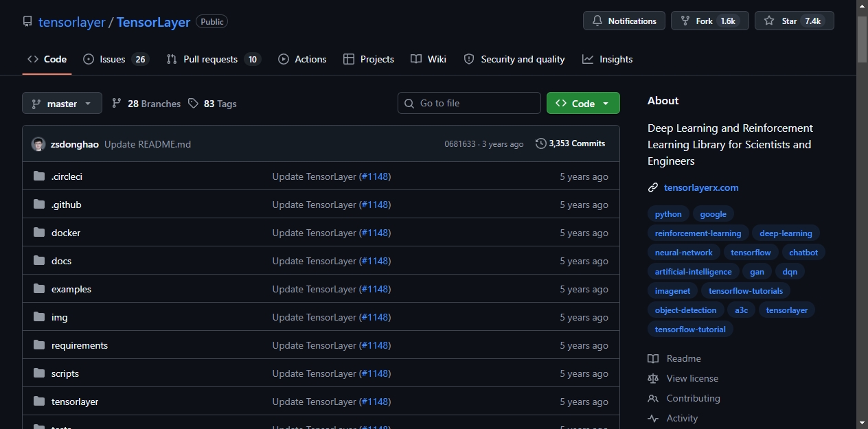Select the a3c topic tag
This screenshot has height=429, width=868.
tap(741, 310)
